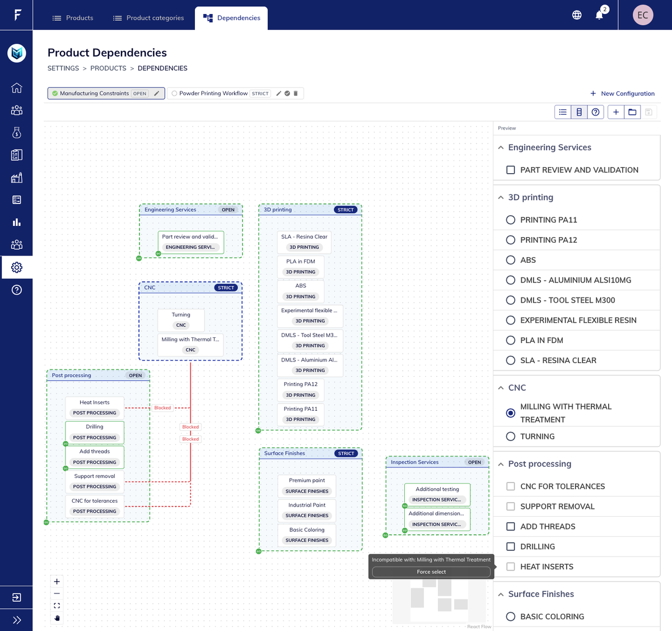Select the Additional testing node
This screenshot has width=672, height=631.
click(x=437, y=494)
